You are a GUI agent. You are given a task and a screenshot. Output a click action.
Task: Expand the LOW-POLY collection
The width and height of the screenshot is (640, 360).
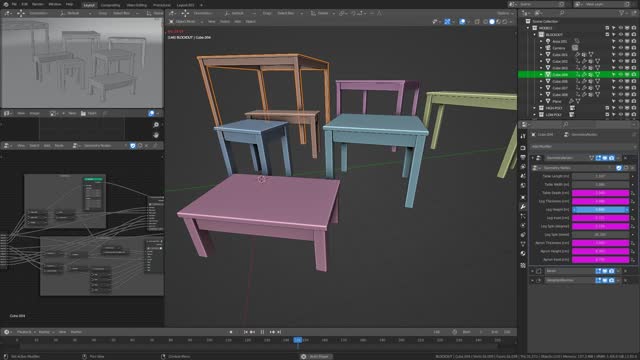535,115
